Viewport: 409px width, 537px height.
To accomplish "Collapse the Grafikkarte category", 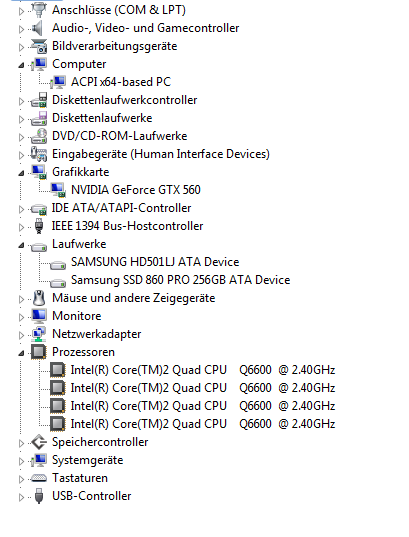I will tap(21, 173).
